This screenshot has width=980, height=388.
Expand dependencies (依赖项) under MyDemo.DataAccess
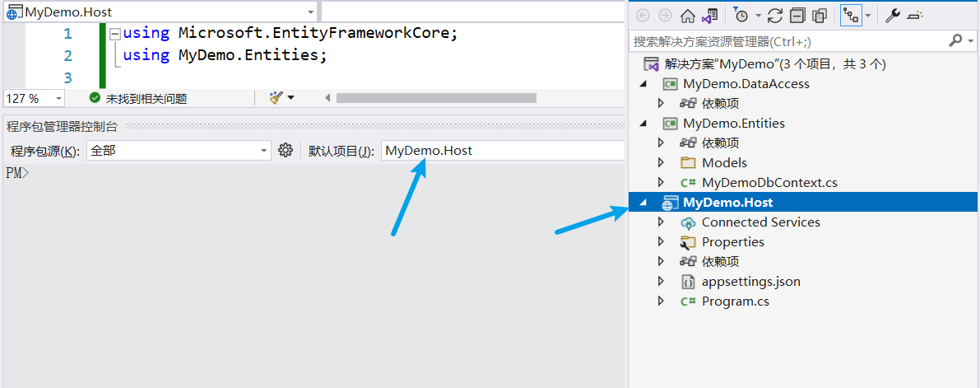[662, 103]
